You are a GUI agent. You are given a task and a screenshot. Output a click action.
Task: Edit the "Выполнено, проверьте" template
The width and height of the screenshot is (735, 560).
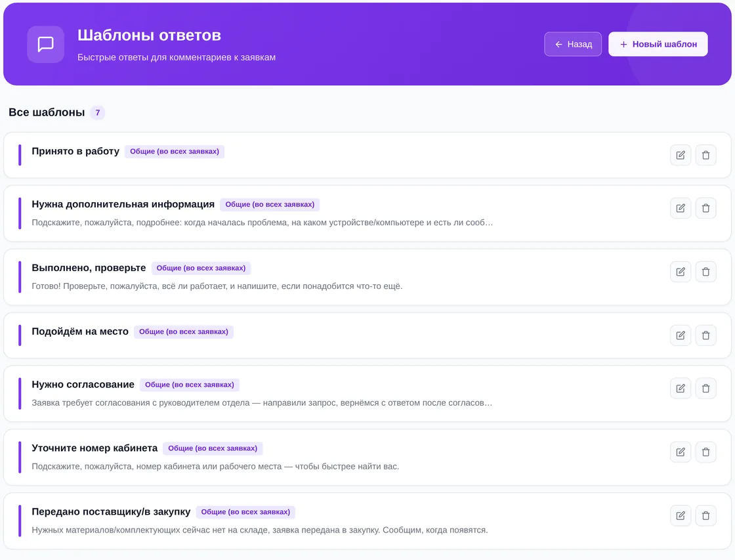(680, 272)
